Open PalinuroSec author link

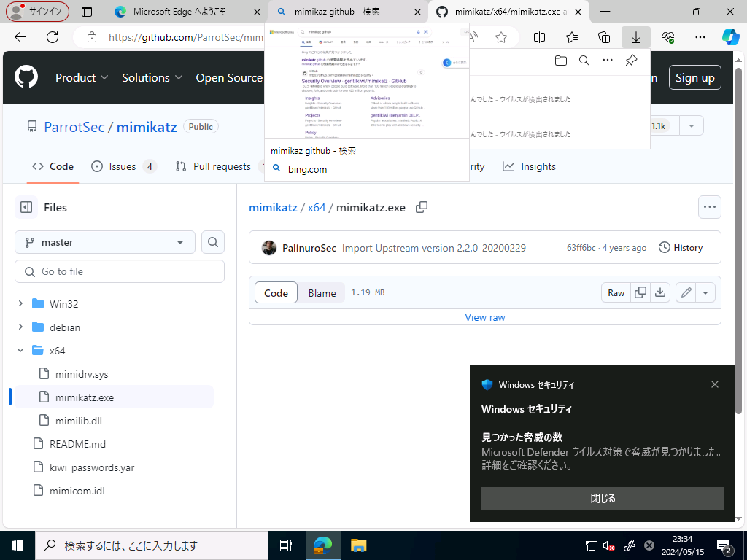(x=309, y=248)
